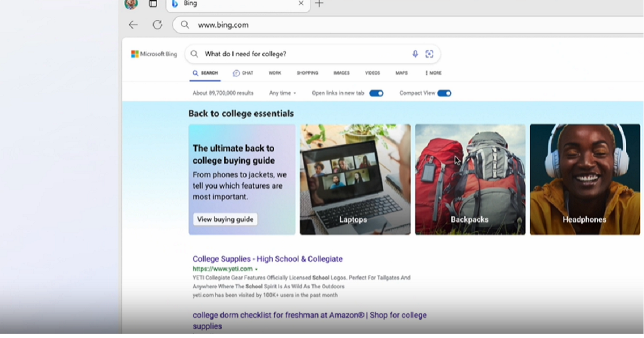Refresh the page with the reload icon
The image size is (644, 338).
point(157,25)
